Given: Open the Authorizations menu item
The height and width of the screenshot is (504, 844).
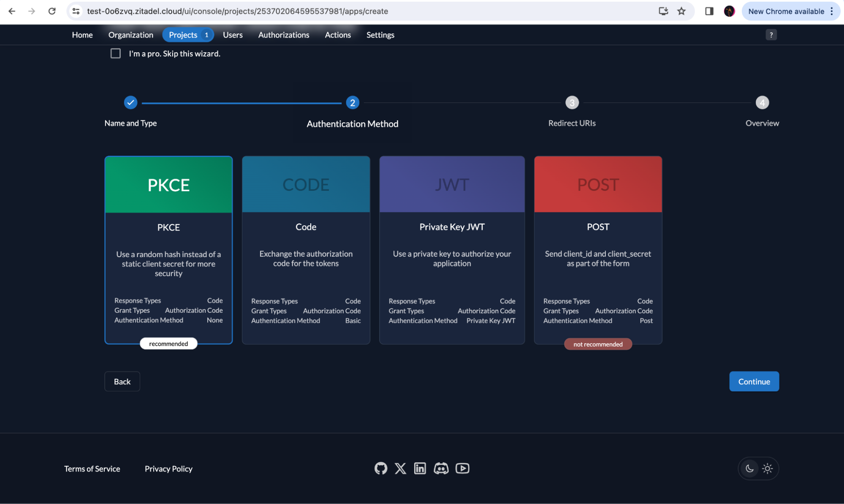Looking at the screenshot, I should [x=284, y=35].
